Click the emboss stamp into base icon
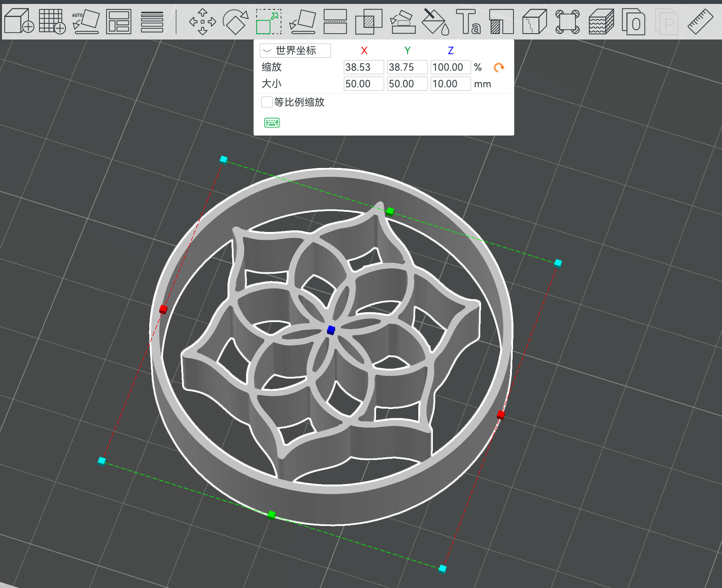 tap(402, 21)
